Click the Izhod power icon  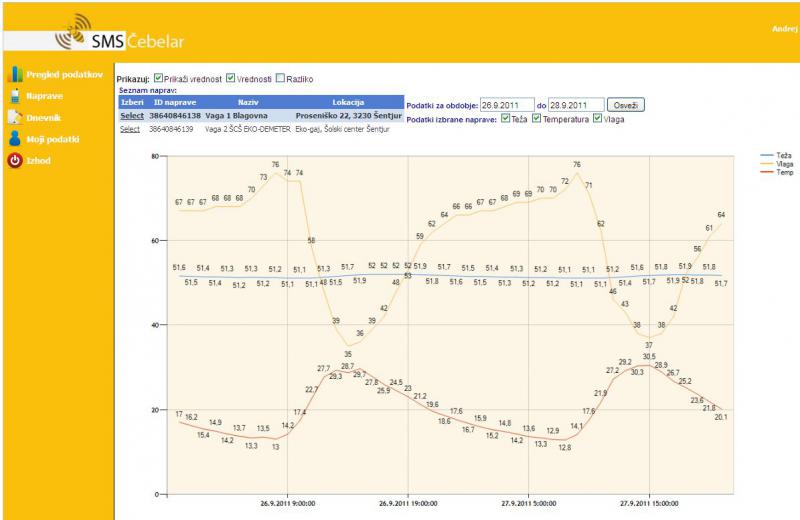click(x=14, y=161)
